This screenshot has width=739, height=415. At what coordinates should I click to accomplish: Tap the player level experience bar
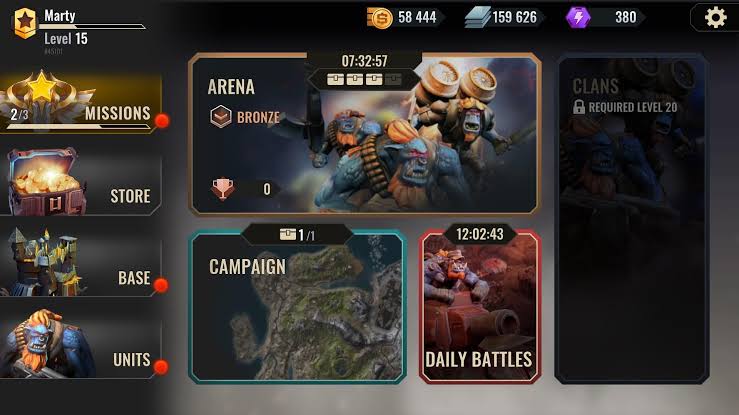click(92, 27)
